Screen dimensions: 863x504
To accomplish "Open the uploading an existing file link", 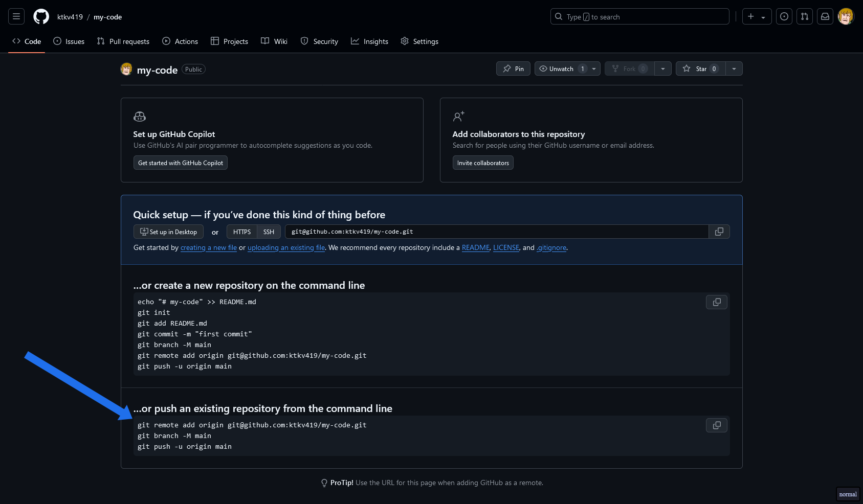I will pos(286,247).
